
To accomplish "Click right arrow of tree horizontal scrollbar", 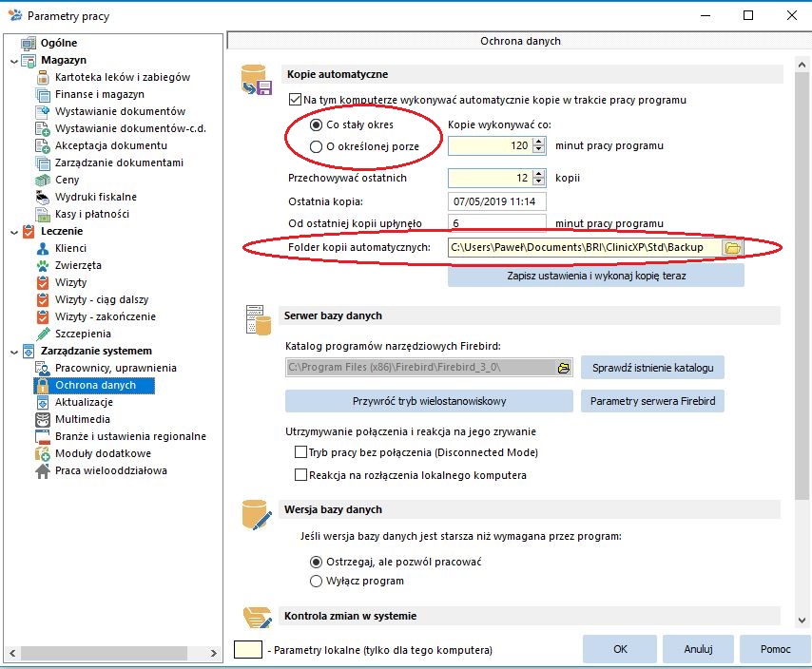I will [213, 653].
